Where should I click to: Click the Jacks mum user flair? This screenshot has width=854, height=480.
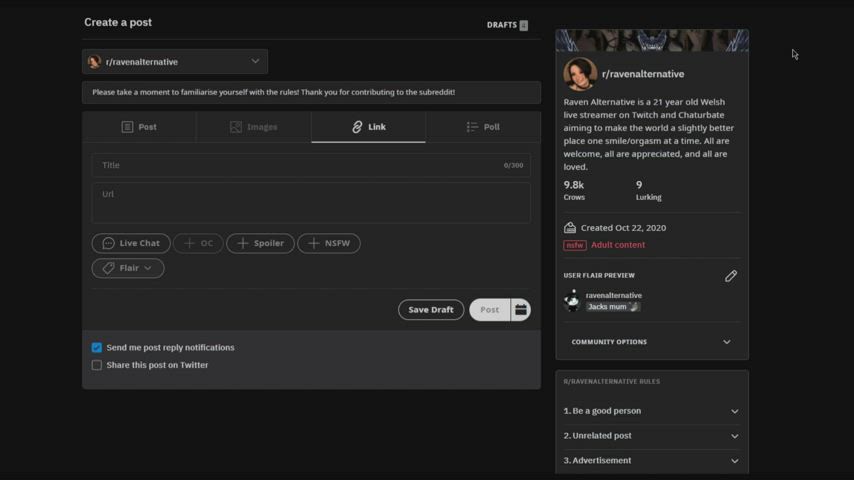tap(613, 307)
